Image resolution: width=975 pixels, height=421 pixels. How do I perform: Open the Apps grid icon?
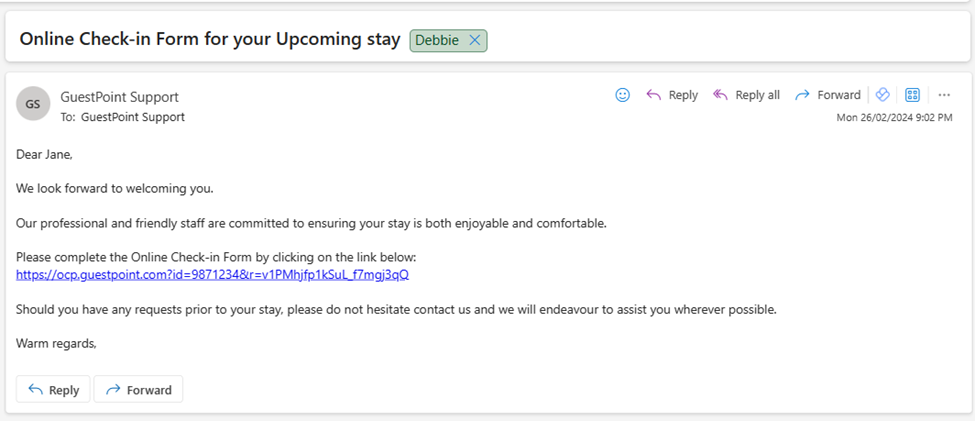click(912, 95)
